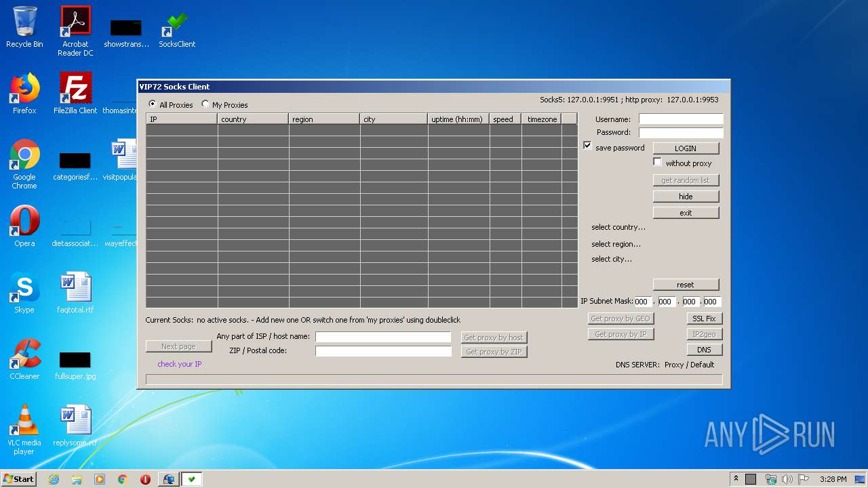Open the Firefox desktop icon
The width and height of the screenshot is (868, 488).
click(24, 94)
